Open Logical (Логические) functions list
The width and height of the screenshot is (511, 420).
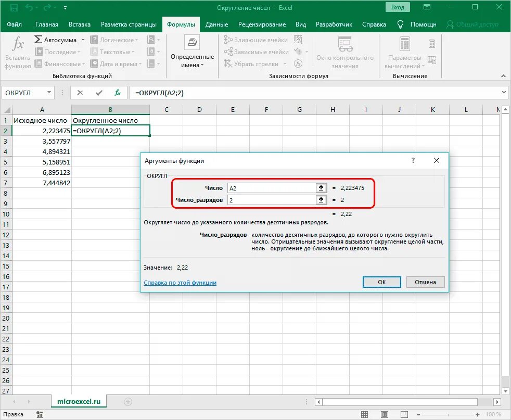click(114, 40)
